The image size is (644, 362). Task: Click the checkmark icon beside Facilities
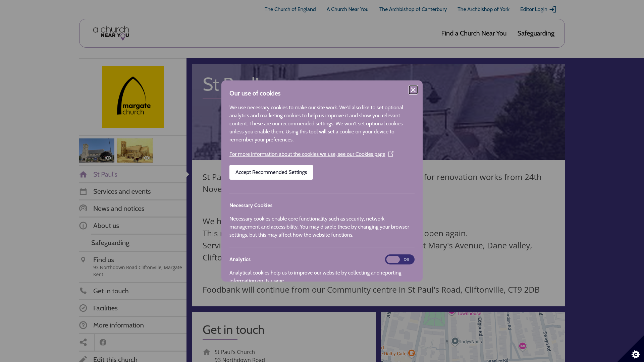pos(83,308)
